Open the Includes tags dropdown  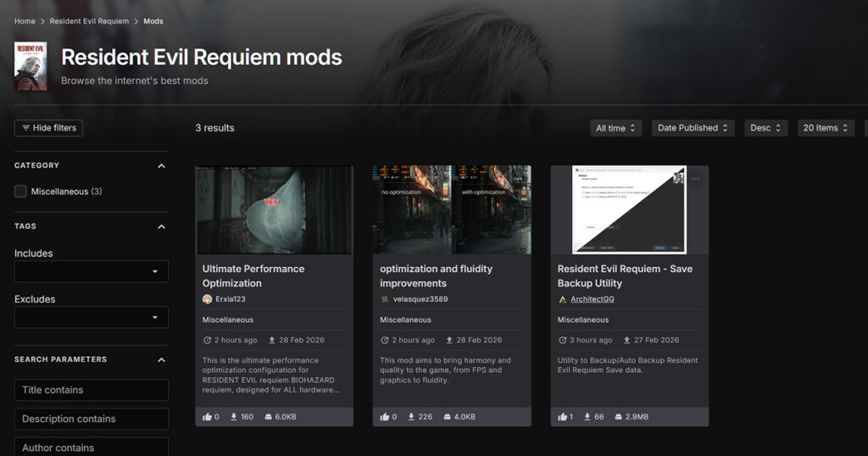pyautogui.click(x=92, y=272)
